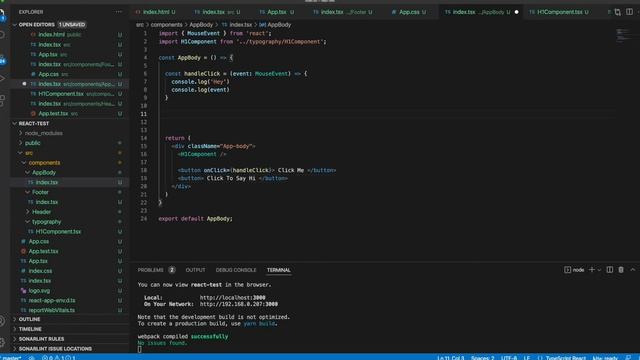Open Accounts icon in activity bar
The height and width of the screenshot is (360, 640).
2,321
